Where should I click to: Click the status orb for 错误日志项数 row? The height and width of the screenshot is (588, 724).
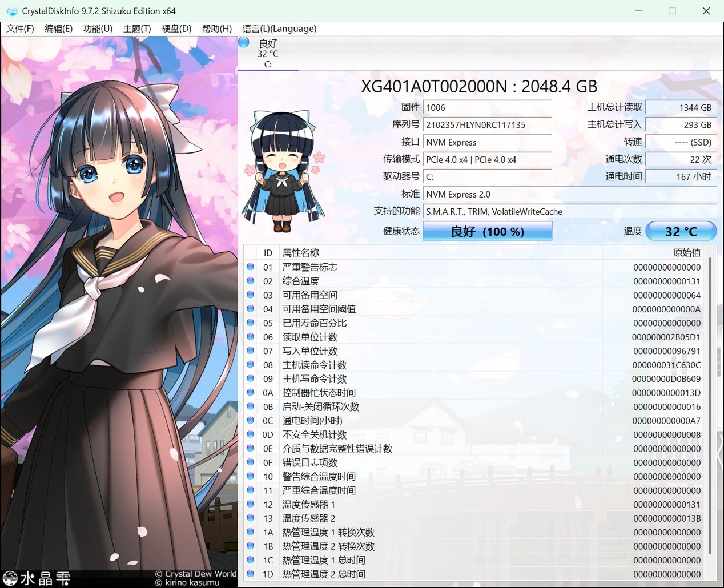coord(250,462)
